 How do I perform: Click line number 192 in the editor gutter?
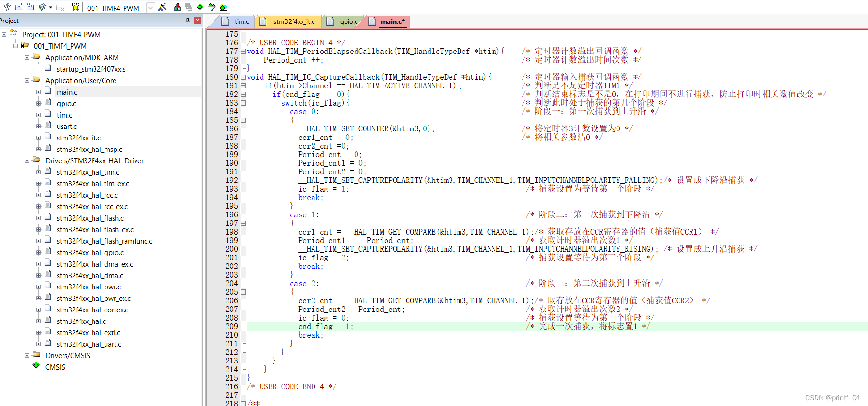pos(231,181)
